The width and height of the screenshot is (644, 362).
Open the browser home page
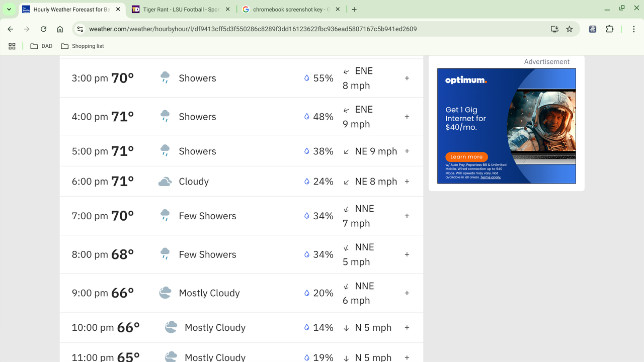pos(60,29)
